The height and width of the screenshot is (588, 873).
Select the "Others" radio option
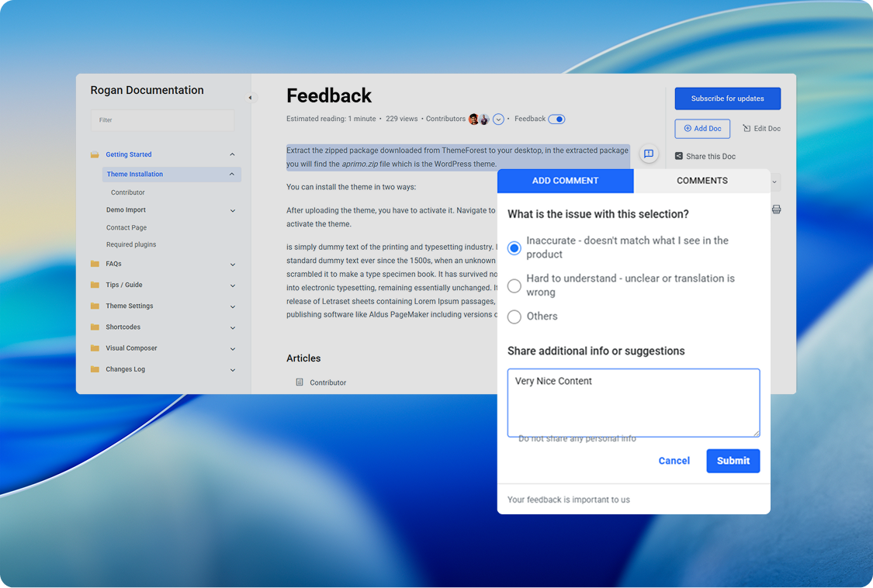tap(514, 316)
